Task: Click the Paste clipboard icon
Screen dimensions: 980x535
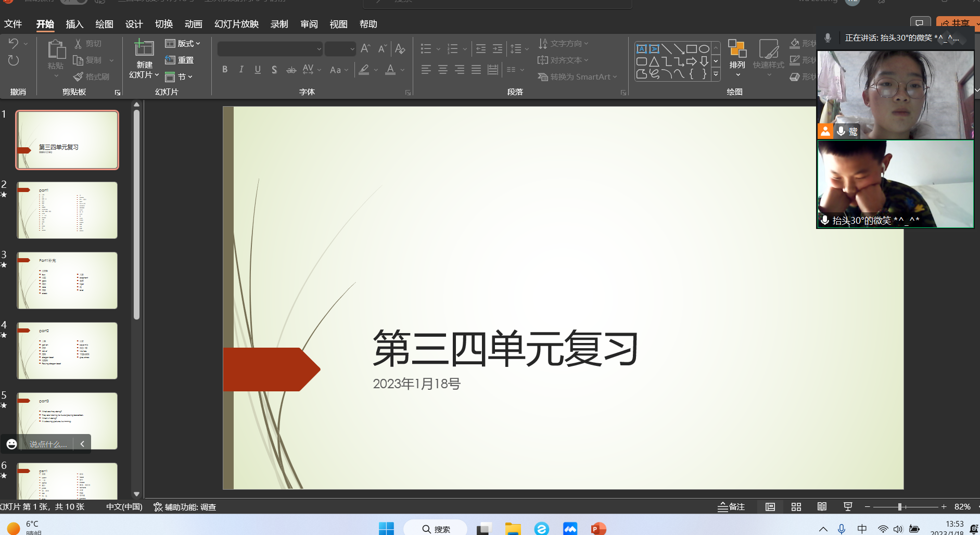Action: coord(56,49)
